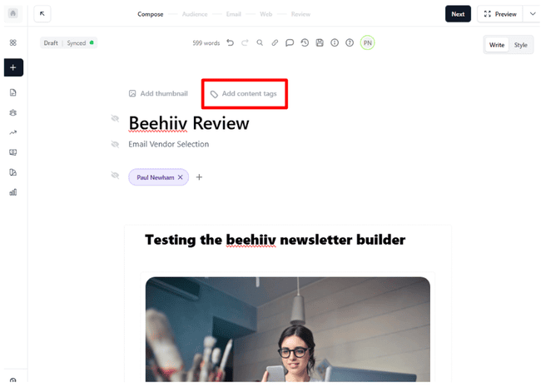Open the grow trend icon in the sidebar
541x392 pixels.
(x=12, y=132)
